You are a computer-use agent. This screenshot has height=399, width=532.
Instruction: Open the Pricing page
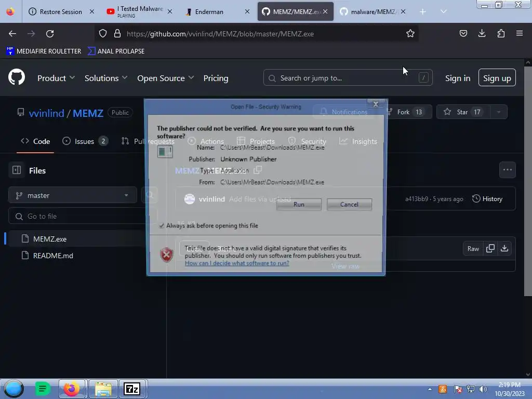[216, 78]
